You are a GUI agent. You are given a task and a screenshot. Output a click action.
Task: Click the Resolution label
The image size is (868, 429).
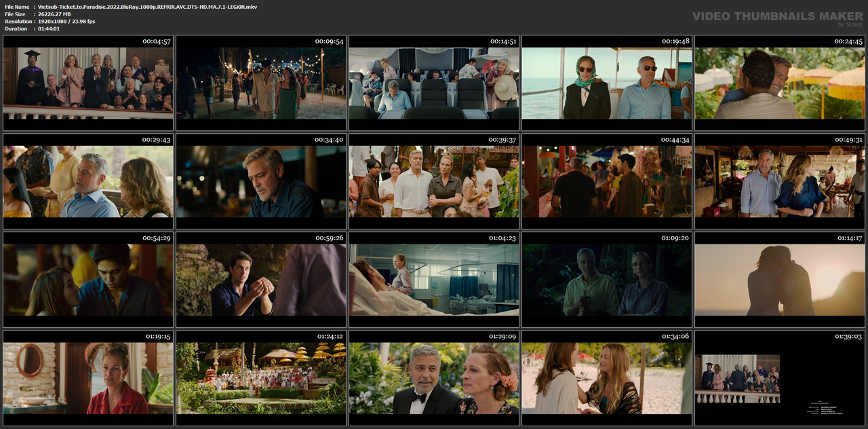(x=18, y=22)
